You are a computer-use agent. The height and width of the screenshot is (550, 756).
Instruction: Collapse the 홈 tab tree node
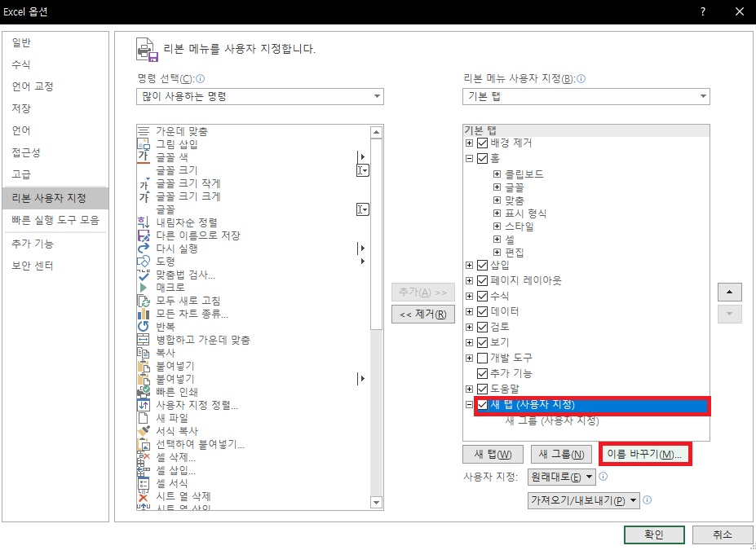[469, 158]
